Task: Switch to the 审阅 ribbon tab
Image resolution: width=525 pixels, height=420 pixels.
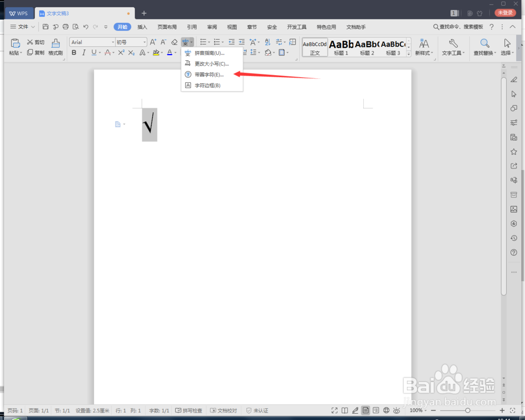Action: [212, 27]
